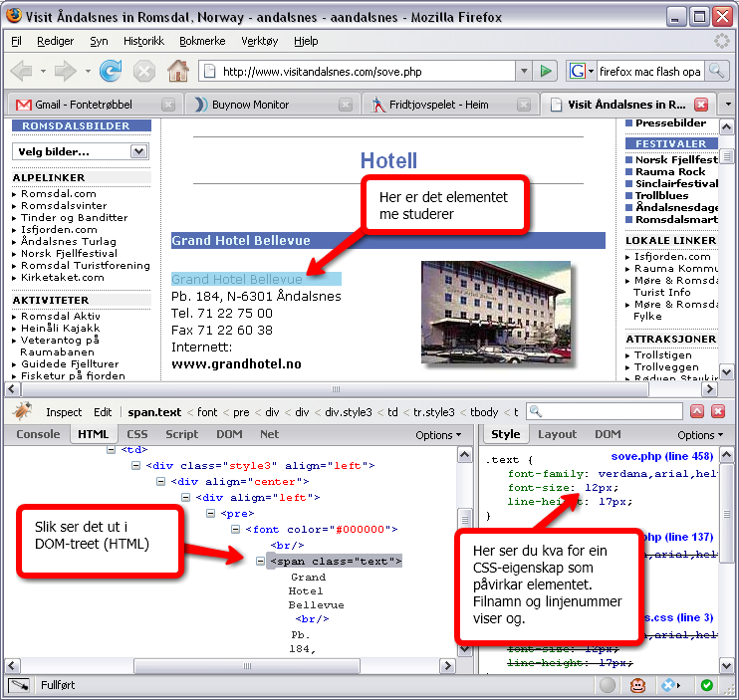The height and width of the screenshot is (700, 739).
Task: Click the Grand Hotel Bellevue photo
Action: pos(496,313)
